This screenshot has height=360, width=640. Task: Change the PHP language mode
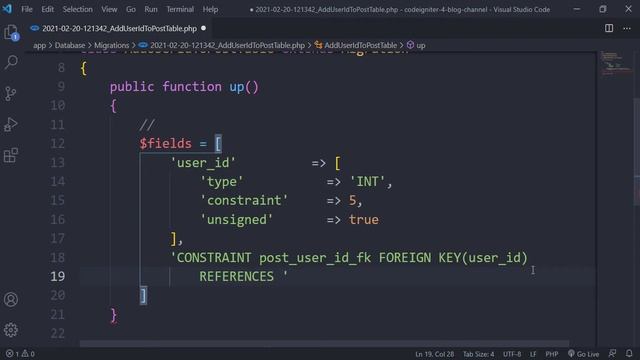pos(551,354)
